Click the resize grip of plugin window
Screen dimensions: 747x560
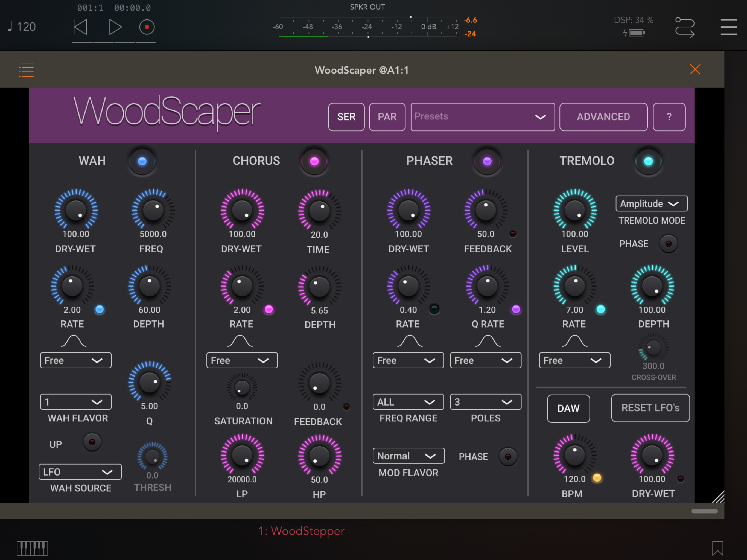point(718,497)
